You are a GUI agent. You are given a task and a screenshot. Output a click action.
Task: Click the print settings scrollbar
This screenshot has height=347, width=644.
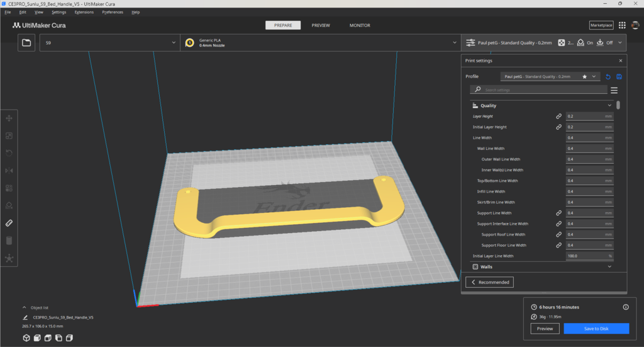(x=618, y=105)
